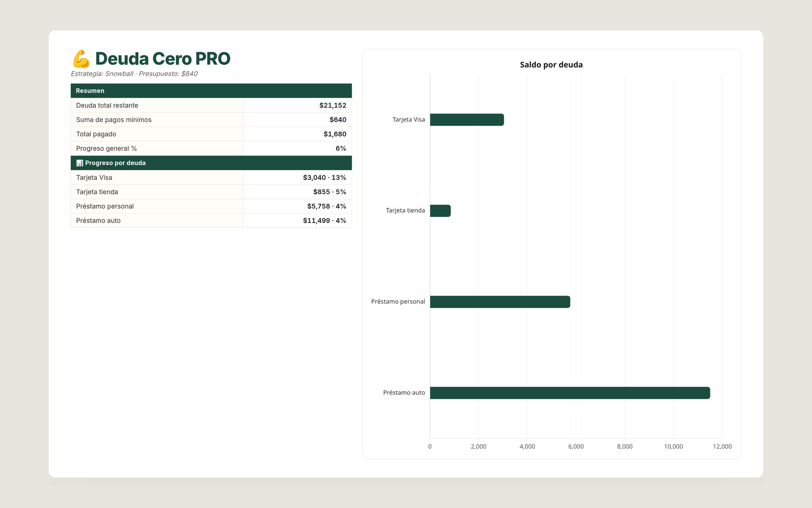Click the Préstamo auto chart axis label
812x508 pixels.
pos(404,393)
